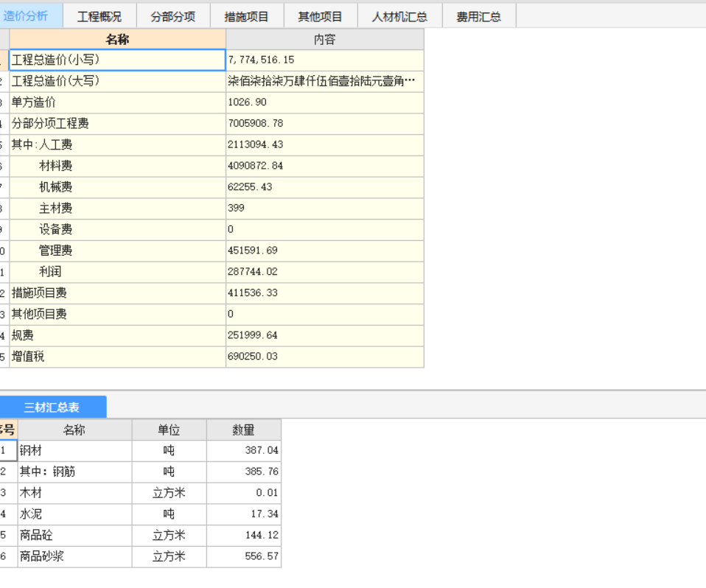Select the 材料费 cell
Viewport: 706px width, 588px height.
coord(117,166)
